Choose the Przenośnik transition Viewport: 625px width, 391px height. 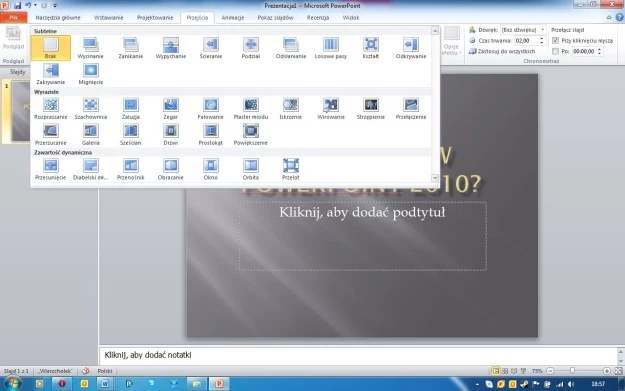click(131, 169)
